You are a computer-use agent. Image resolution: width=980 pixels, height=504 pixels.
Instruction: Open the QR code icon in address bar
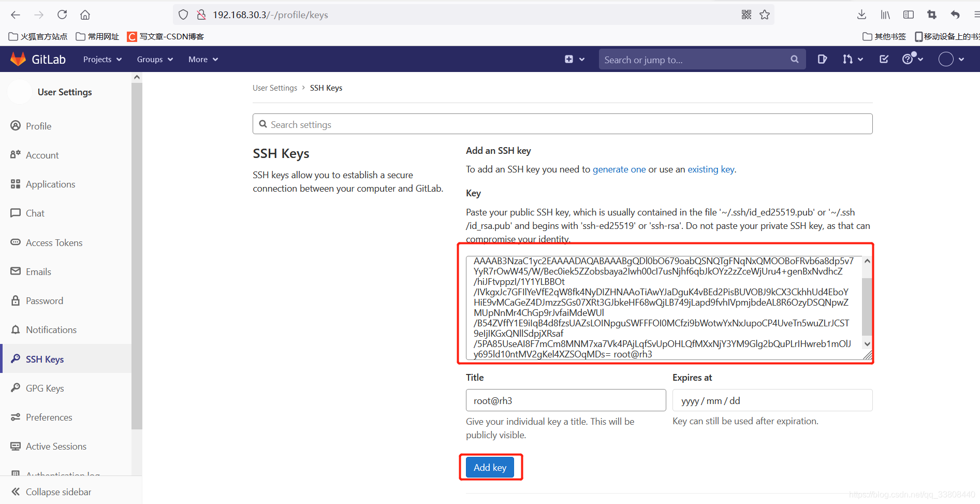[747, 15]
